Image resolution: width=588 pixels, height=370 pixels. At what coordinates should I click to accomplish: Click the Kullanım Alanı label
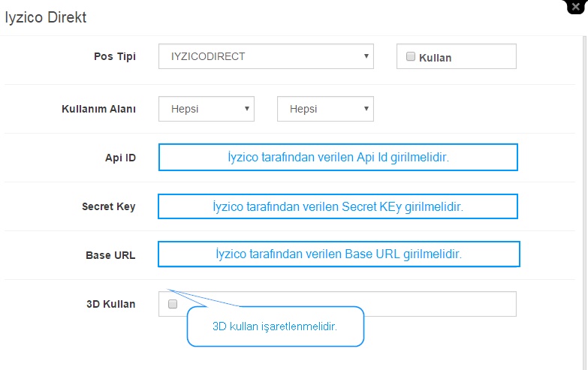tap(98, 109)
